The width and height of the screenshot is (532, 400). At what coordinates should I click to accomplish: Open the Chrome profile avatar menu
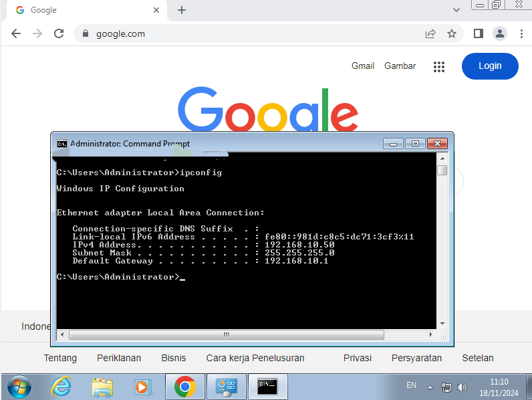point(500,33)
